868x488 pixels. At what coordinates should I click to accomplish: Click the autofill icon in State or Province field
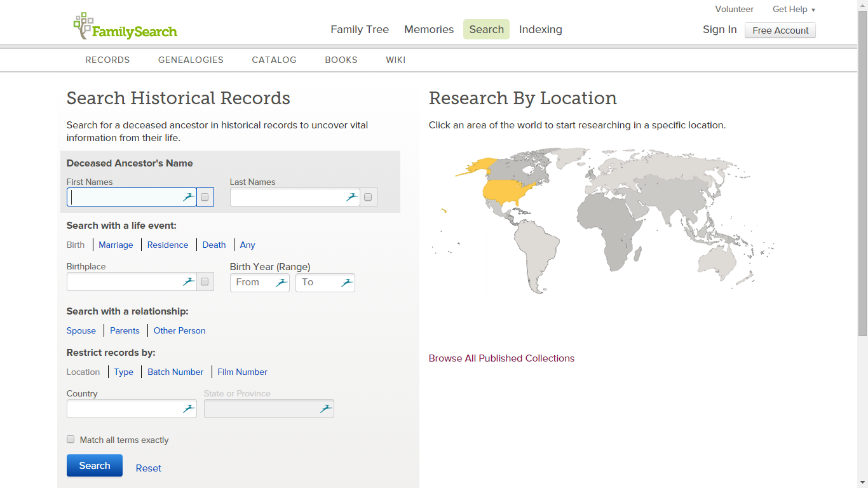[x=325, y=409]
